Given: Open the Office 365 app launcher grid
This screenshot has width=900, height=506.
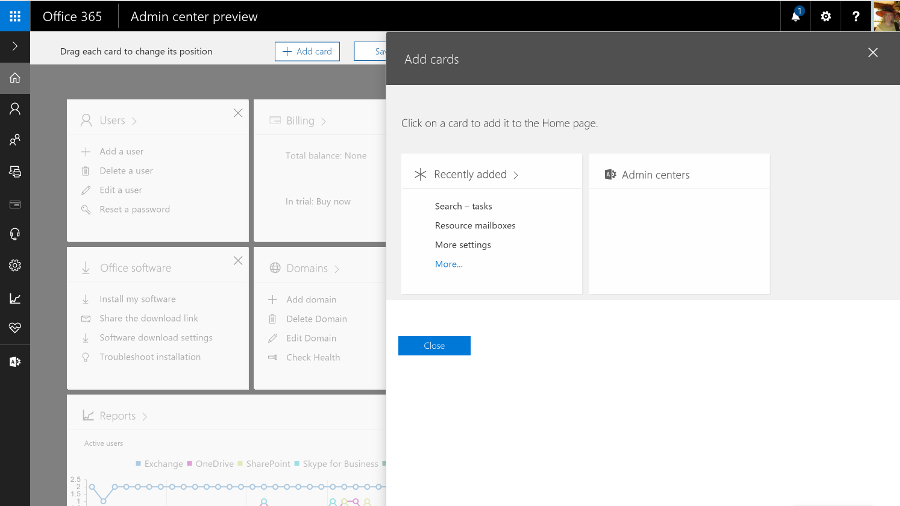Looking at the screenshot, I should click(x=15, y=16).
